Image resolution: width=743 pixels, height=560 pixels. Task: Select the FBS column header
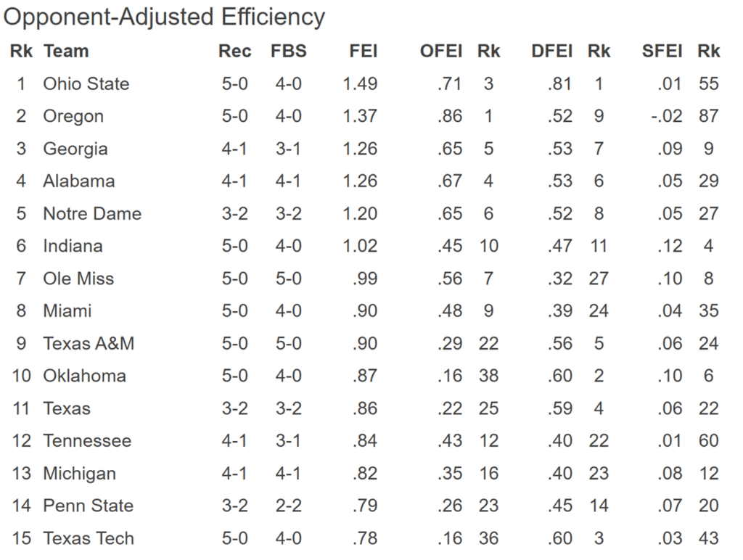point(289,52)
